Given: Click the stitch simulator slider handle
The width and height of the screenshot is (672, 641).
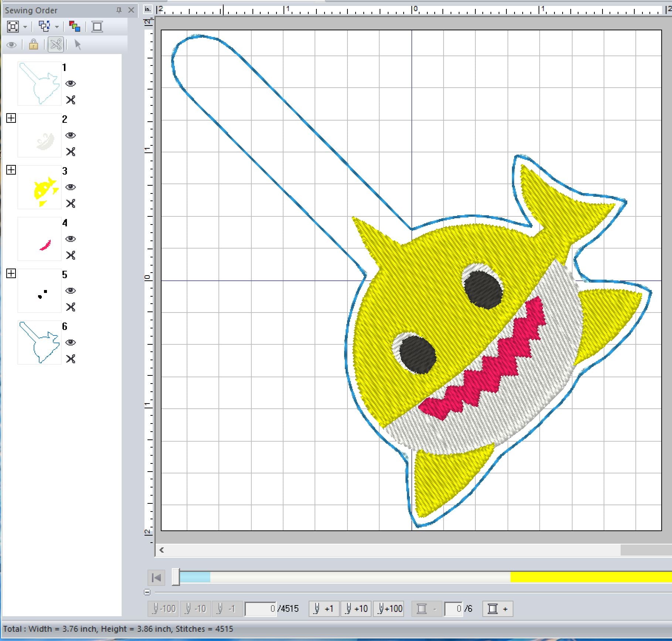Looking at the screenshot, I should (176, 577).
